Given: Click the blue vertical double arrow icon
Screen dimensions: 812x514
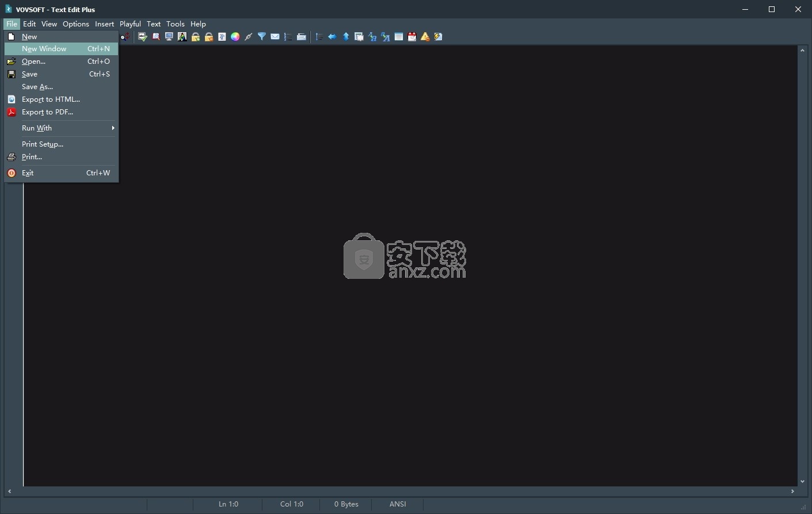Looking at the screenshot, I should click(346, 37).
